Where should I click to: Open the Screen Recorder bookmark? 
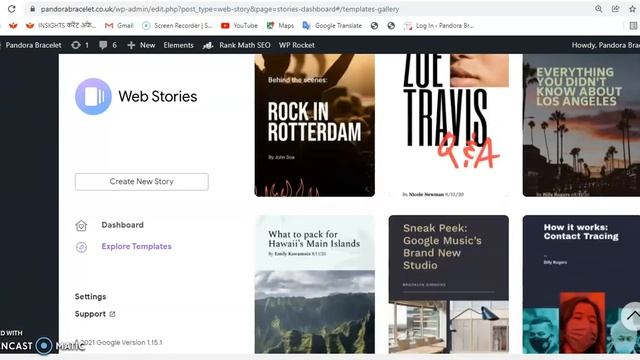tap(177, 25)
